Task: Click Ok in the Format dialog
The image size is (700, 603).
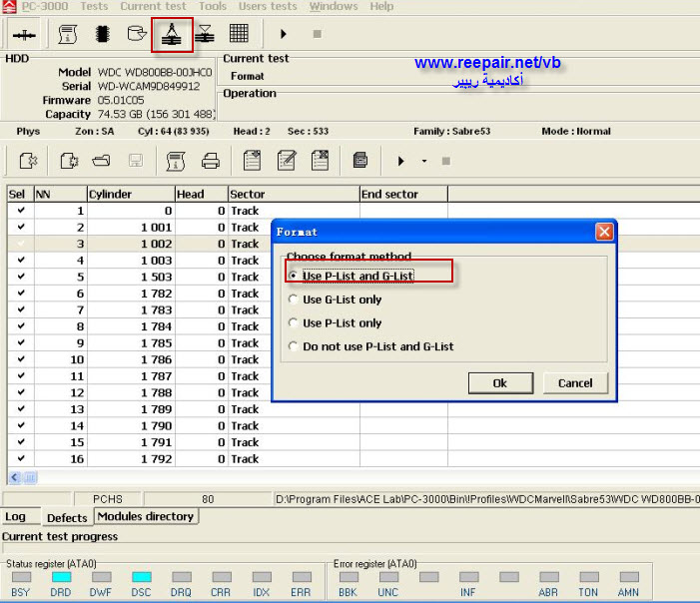Action: coord(499,383)
